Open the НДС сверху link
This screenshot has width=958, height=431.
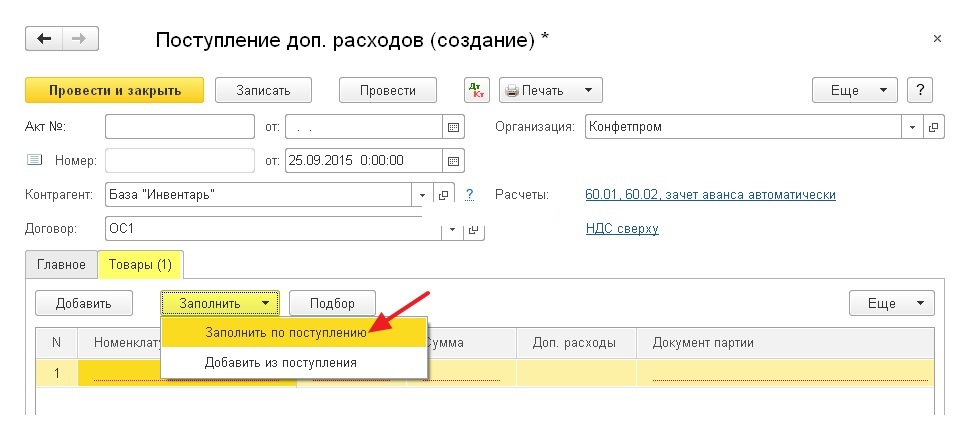[x=622, y=229]
